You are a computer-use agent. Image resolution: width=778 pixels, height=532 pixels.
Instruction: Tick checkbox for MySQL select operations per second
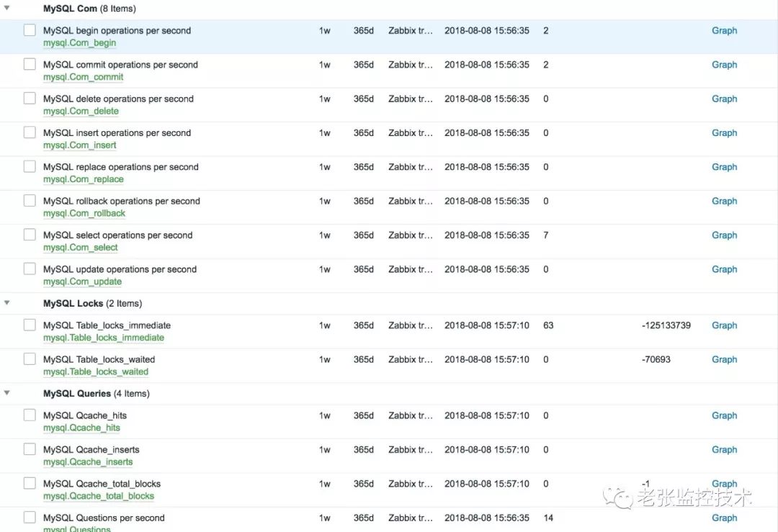(30, 235)
